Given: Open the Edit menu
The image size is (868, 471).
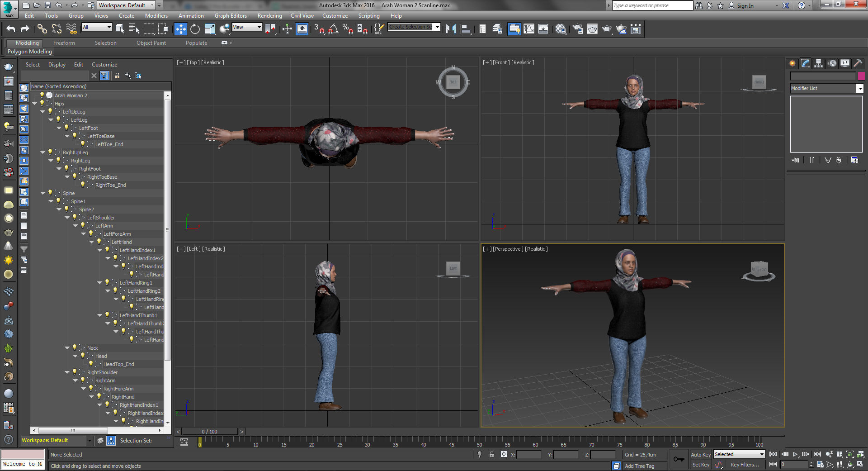Looking at the screenshot, I should (29, 16).
